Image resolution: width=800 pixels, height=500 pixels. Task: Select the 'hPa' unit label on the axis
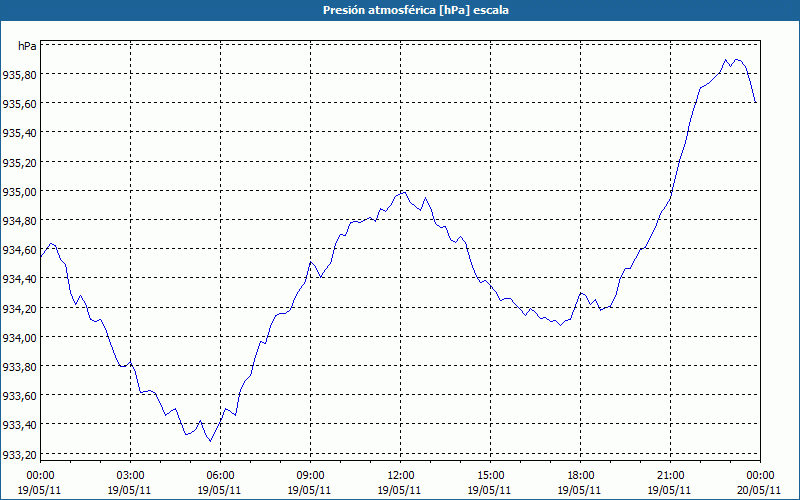(28, 46)
